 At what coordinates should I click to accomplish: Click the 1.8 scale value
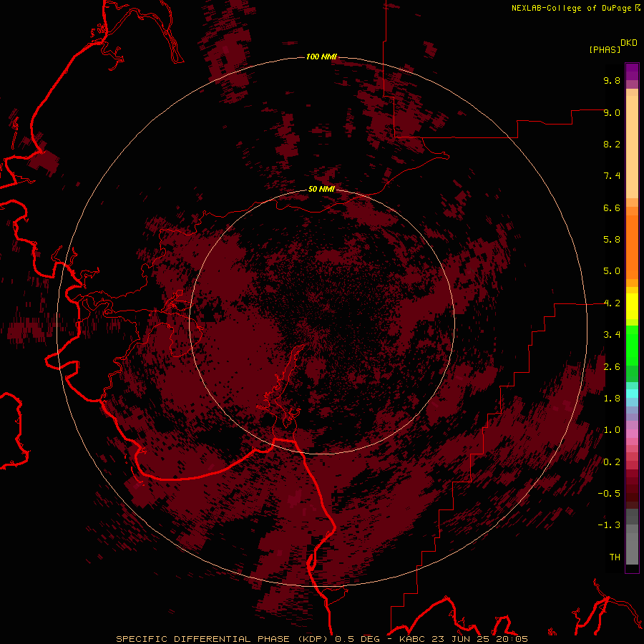[612, 399]
